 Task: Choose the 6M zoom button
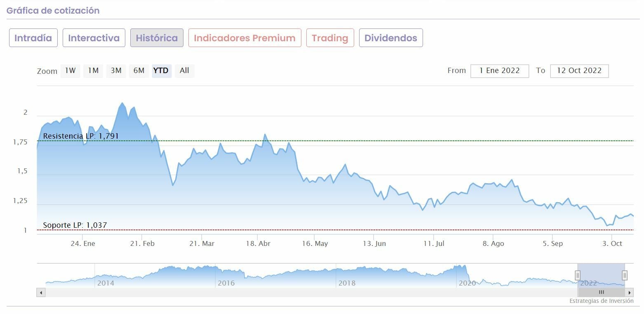pyautogui.click(x=139, y=71)
